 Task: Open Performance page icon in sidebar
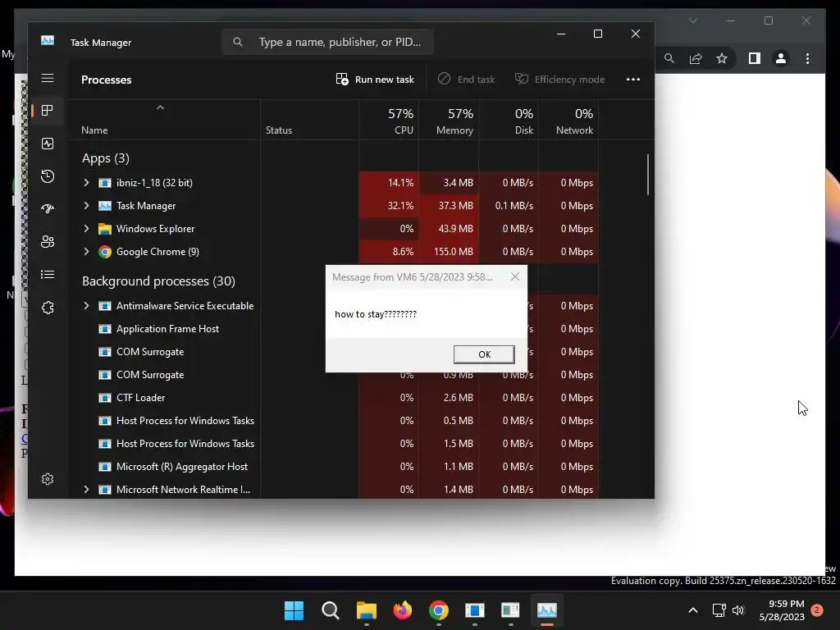(x=48, y=144)
